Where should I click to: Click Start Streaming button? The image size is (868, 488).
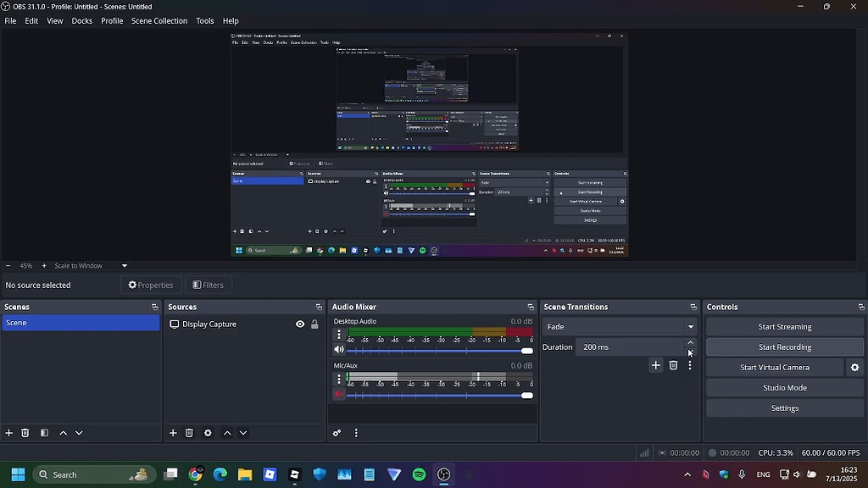784,326
